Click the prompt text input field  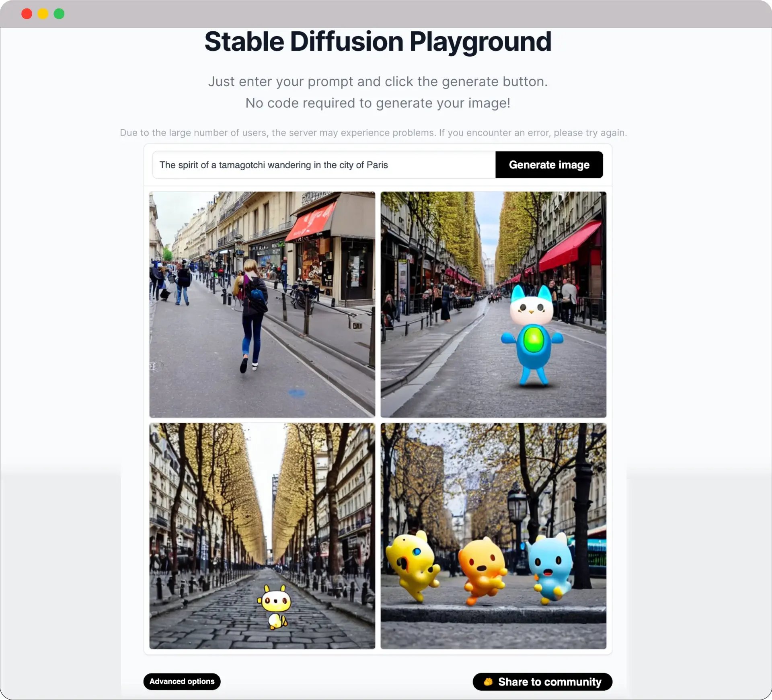pyautogui.click(x=324, y=165)
